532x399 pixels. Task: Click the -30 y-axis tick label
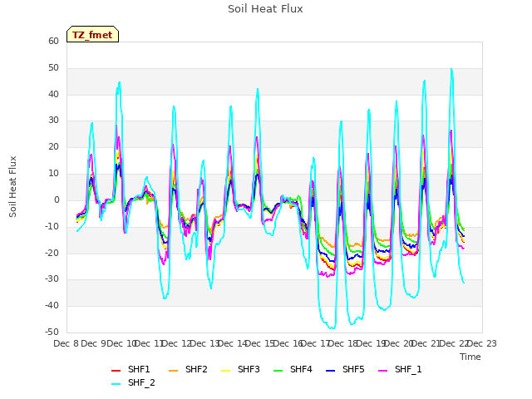[x=52, y=279]
